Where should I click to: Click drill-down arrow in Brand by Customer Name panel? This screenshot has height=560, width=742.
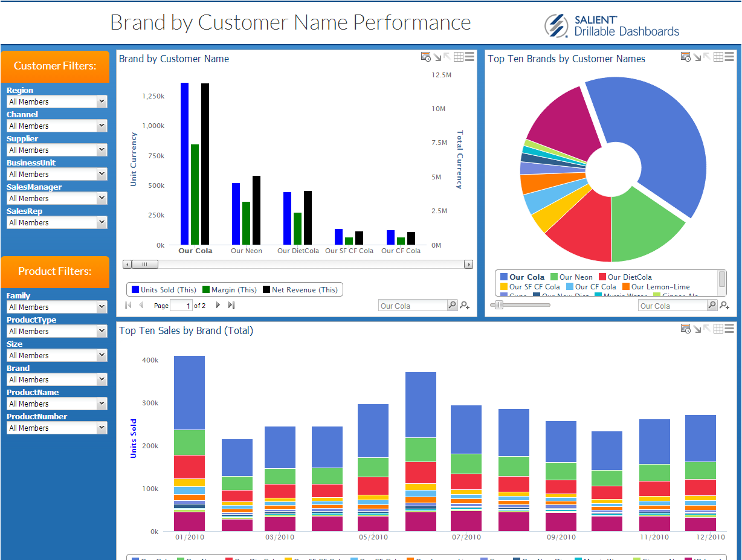coord(437,57)
